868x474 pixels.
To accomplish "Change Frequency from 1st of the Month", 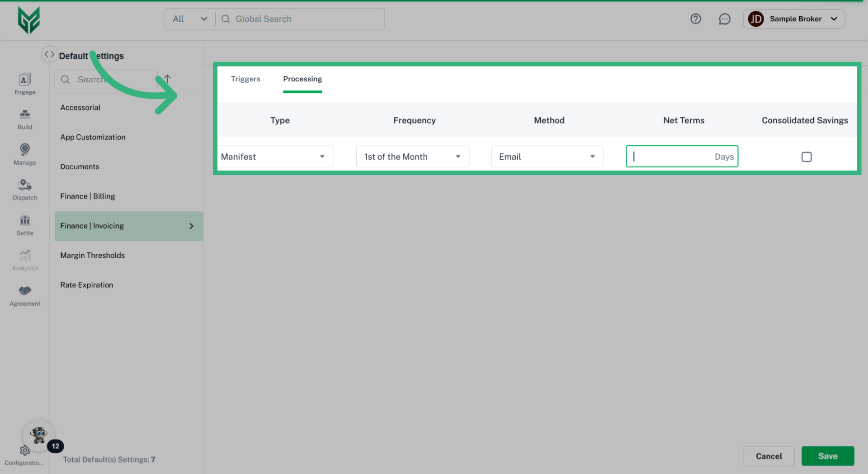I will click(x=412, y=156).
